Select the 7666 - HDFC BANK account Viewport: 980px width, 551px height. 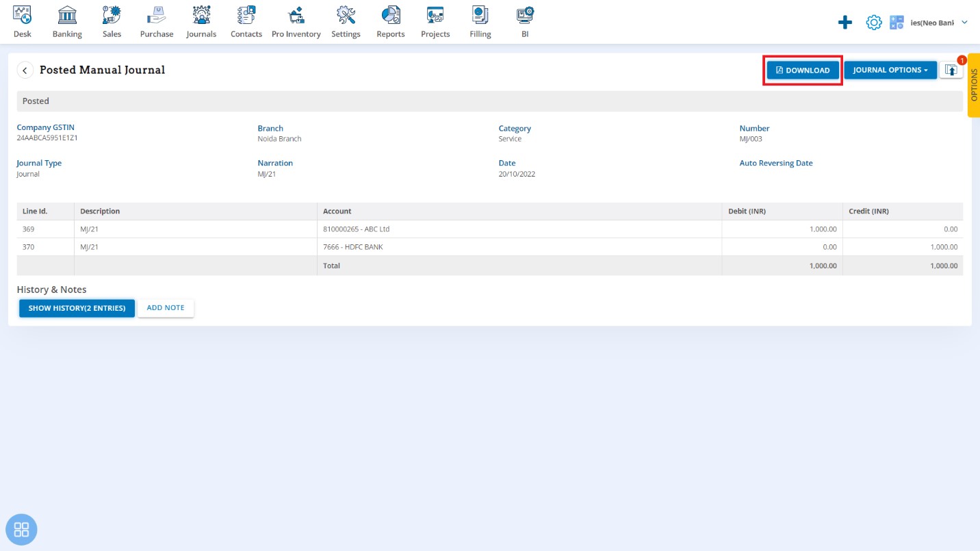352,247
